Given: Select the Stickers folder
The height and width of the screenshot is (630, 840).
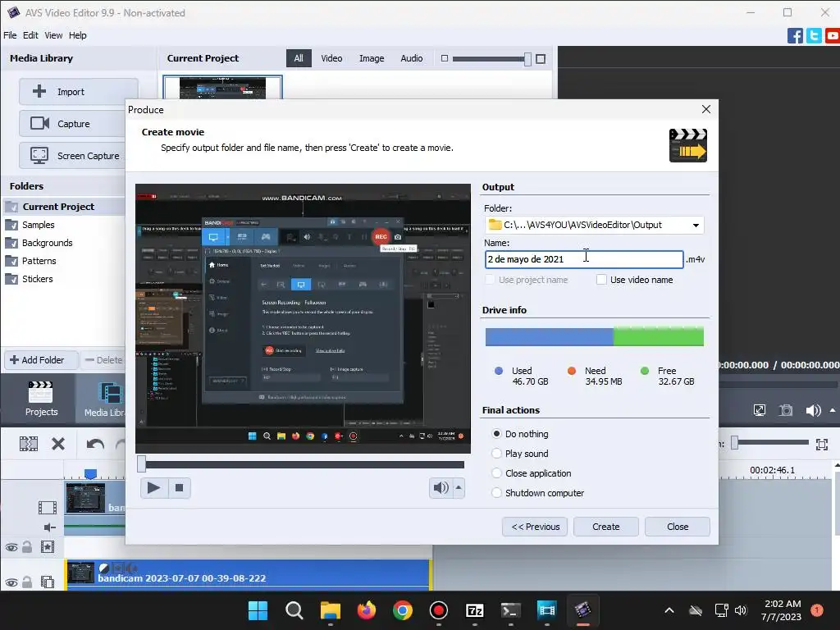Looking at the screenshot, I should 38,279.
